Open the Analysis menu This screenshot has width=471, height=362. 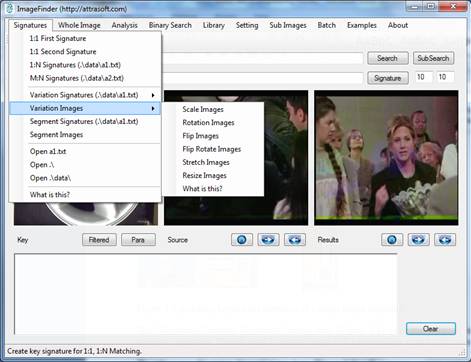125,25
